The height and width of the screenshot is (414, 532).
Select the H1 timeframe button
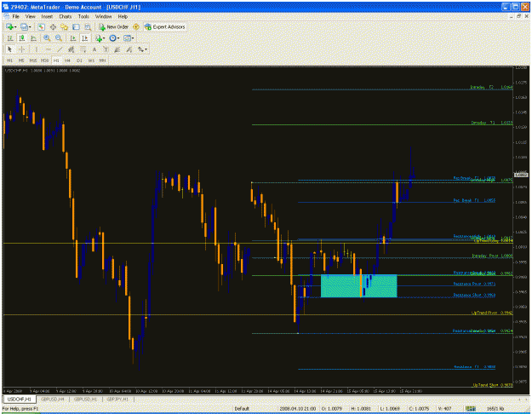point(56,60)
